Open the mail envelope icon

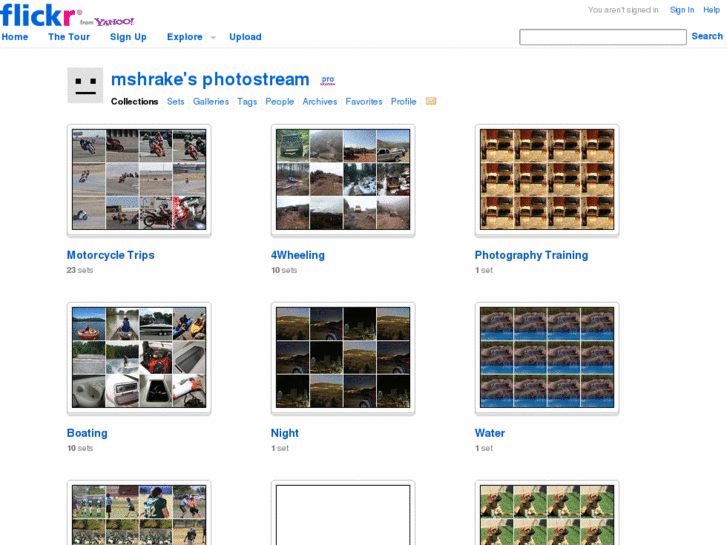431,101
